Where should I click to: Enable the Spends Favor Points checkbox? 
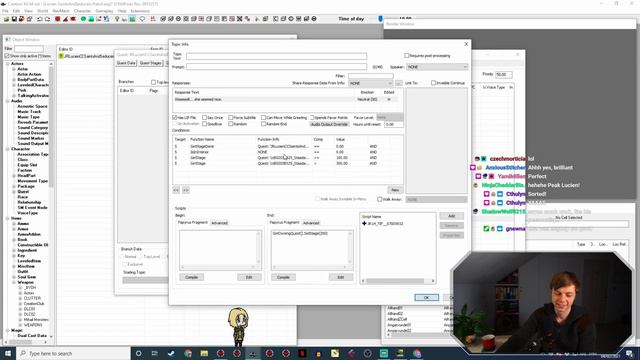(312, 118)
